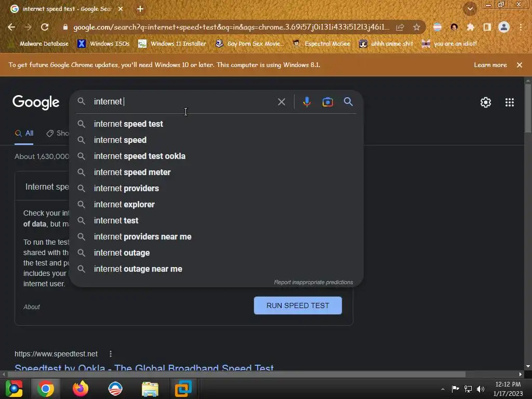The image size is (532, 399).
Task: Submit search with the magnifier button
Action: point(348,101)
